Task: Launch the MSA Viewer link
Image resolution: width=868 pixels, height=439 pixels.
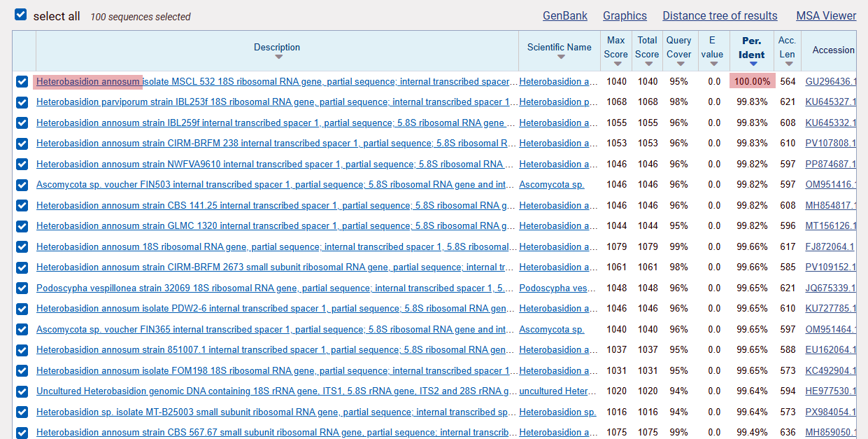Action: [826, 15]
